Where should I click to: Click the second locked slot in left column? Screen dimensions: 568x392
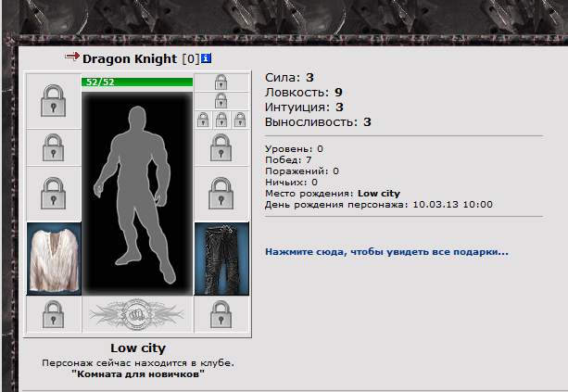(54, 148)
